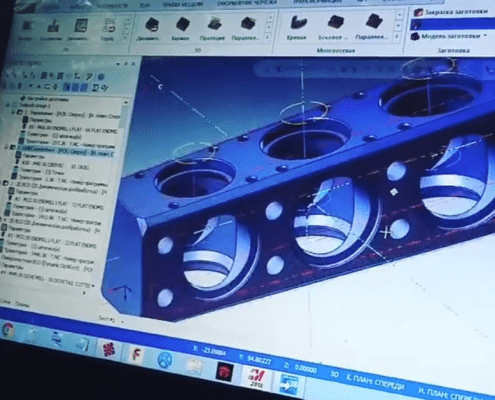
Task: Open Настройка заготовки in the tree
Action: (x=44, y=99)
